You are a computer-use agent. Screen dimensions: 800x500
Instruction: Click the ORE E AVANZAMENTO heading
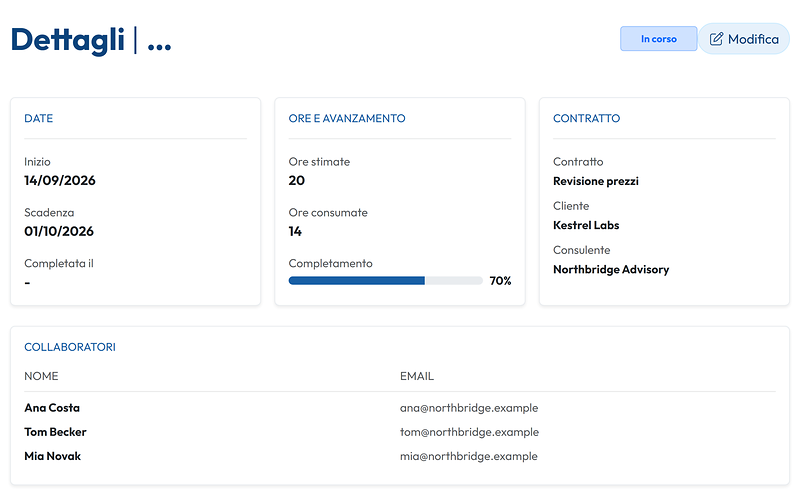pyautogui.click(x=347, y=118)
